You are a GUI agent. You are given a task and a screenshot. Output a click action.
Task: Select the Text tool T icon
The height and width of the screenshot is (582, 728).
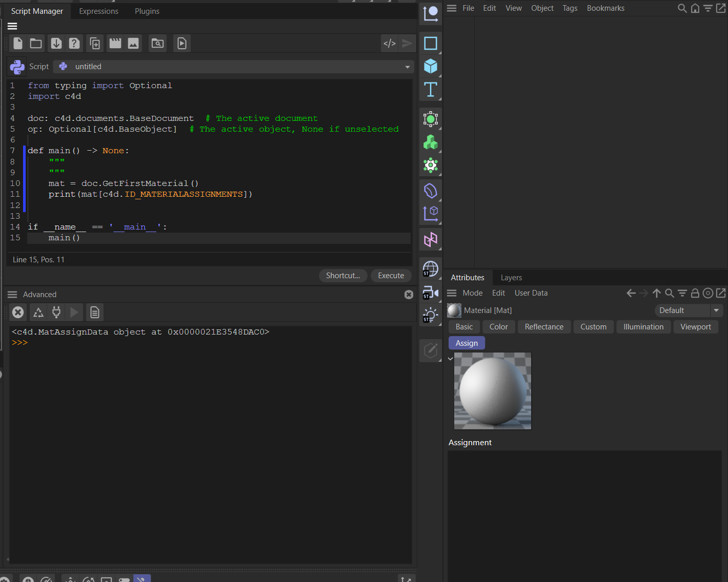tap(431, 89)
